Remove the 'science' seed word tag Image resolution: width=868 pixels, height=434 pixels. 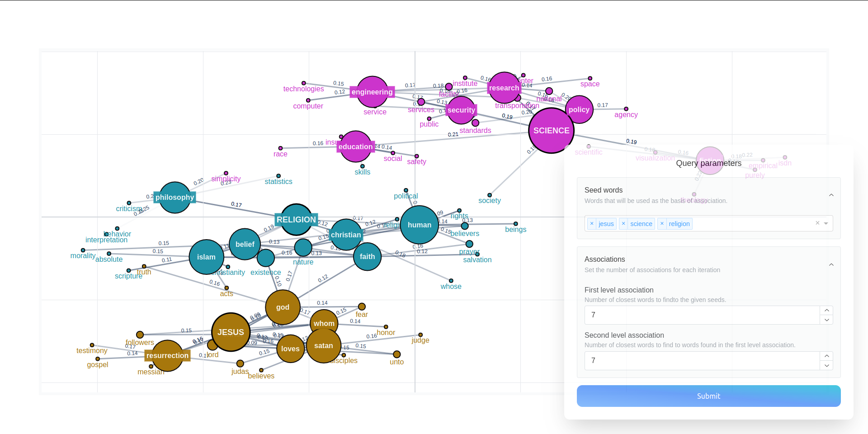click(623, 224)
